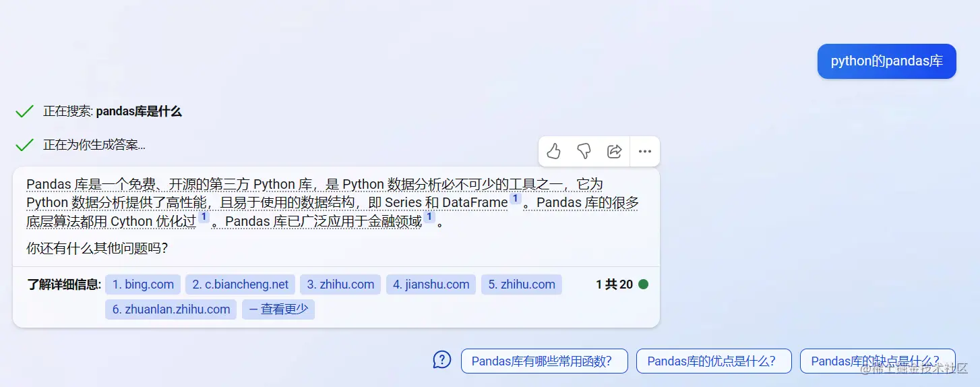Click the thumbs up like icon
This screenshot has height=387, width=980.
tap(554, 151)
